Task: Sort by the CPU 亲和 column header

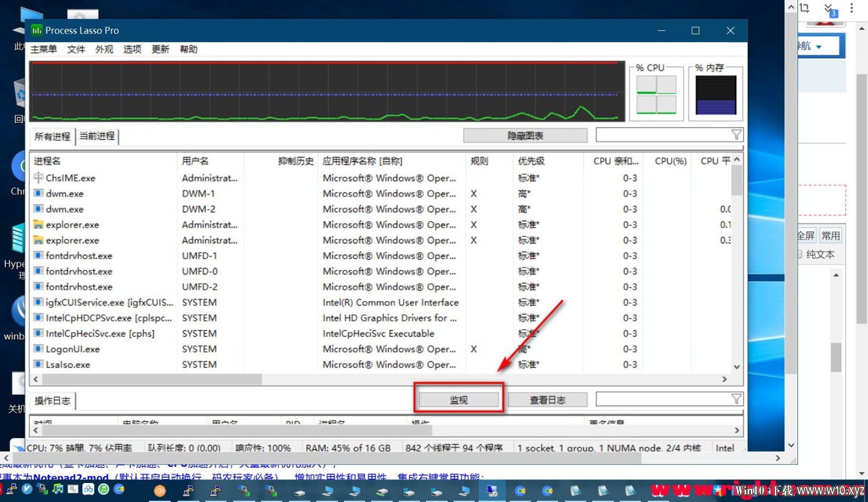Action: 614,161
